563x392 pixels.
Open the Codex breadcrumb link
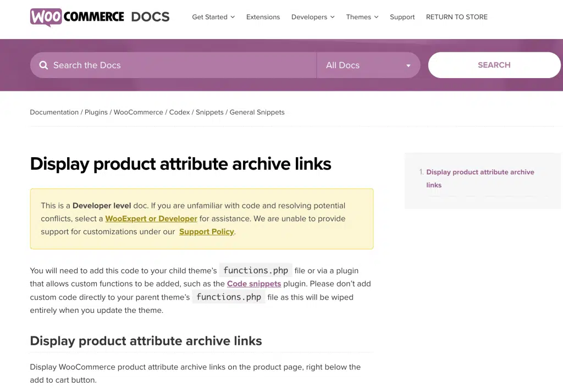(x=180, y=112)
